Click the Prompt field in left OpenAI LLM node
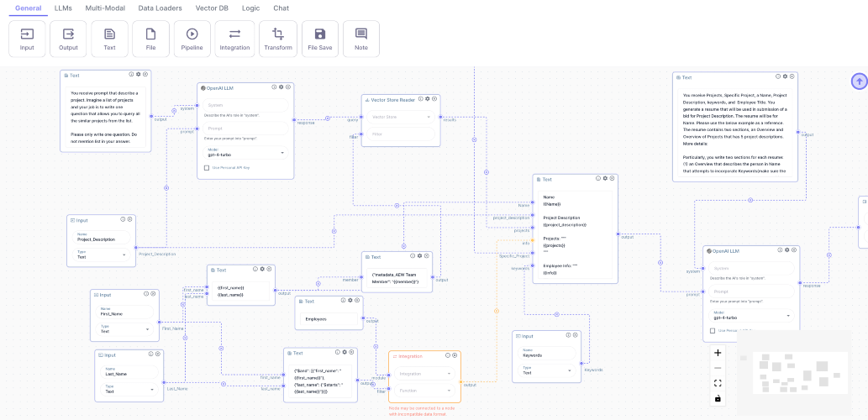Viewport: 868px width, 420px height. tap(246, 128)
